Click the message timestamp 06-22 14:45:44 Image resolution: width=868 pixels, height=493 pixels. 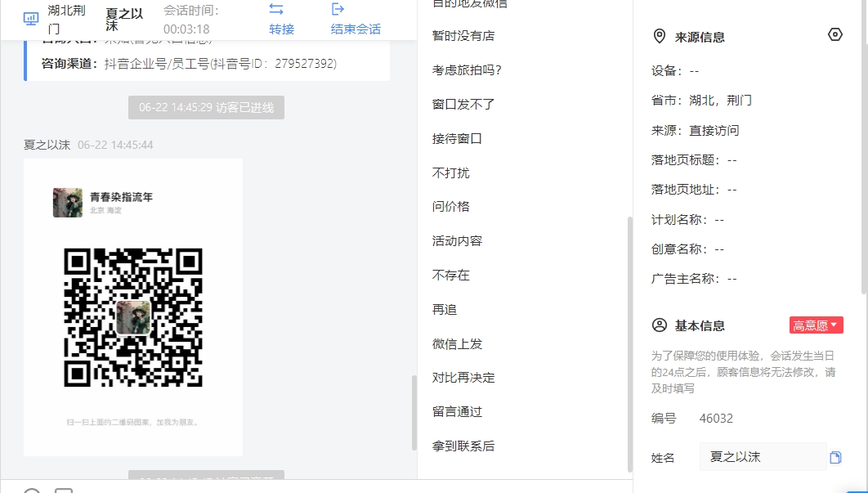[x=115, y=146]
